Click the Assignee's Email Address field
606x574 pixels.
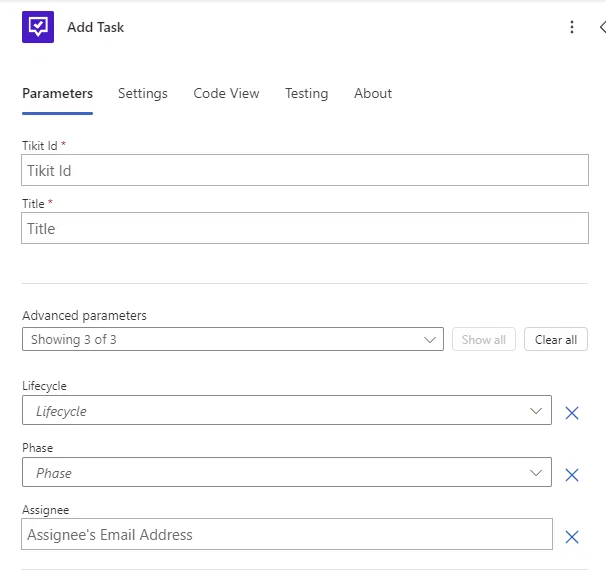coord(287,534)
